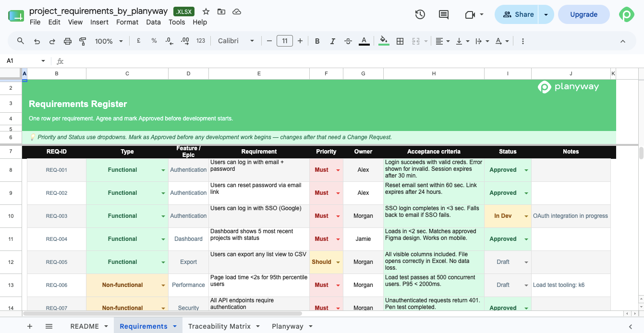Viewport: 644px width, 333px height.
Task: Open the Insert menu
Action: click(99, 22)
